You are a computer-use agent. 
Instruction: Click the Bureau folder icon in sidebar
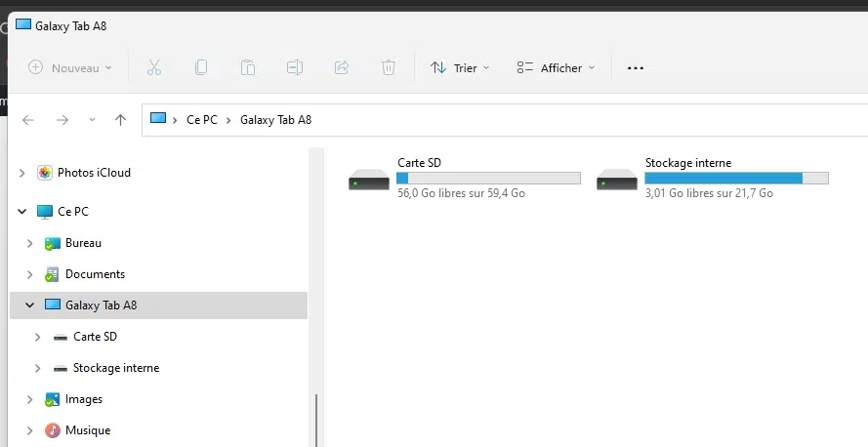(x=52, y=243)
